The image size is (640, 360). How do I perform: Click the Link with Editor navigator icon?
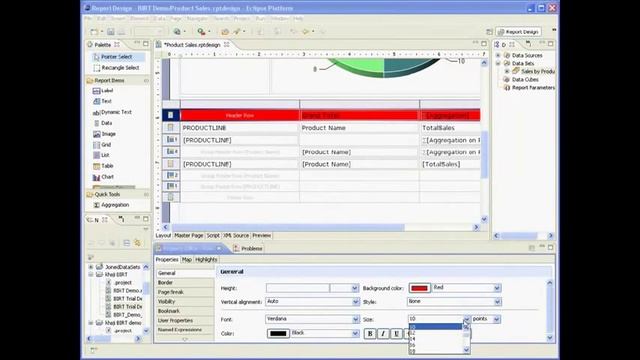pos(138,243)
